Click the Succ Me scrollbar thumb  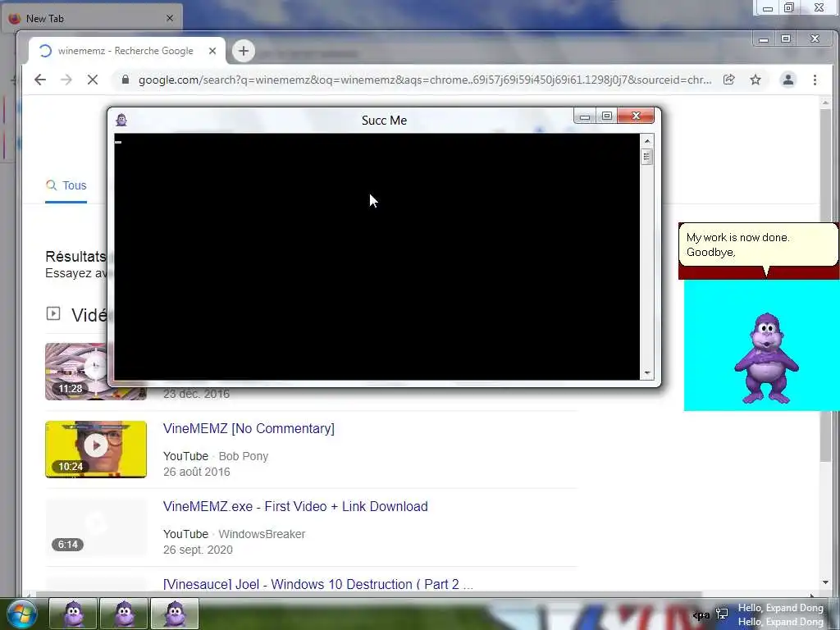[647, 157]
